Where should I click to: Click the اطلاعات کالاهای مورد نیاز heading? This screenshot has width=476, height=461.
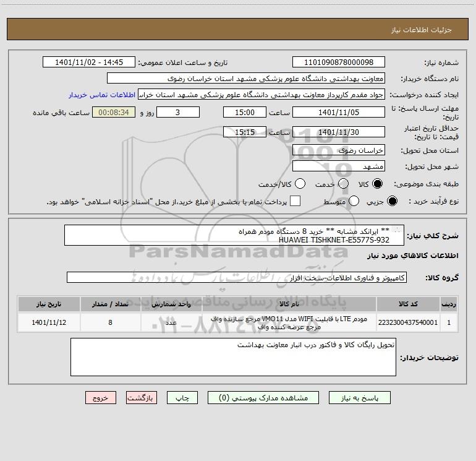tap(413, 256)
